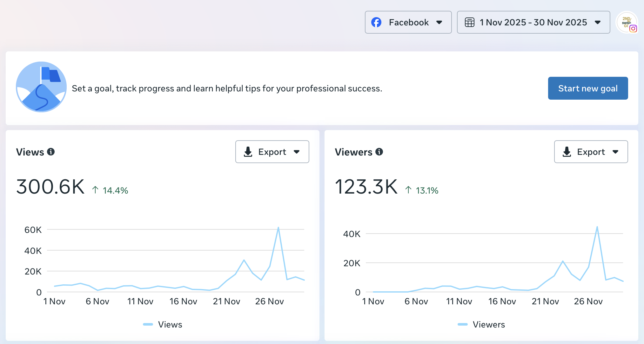Click the peak point on Views chart
Screen dimensions: 644x344
click(278, 228)
